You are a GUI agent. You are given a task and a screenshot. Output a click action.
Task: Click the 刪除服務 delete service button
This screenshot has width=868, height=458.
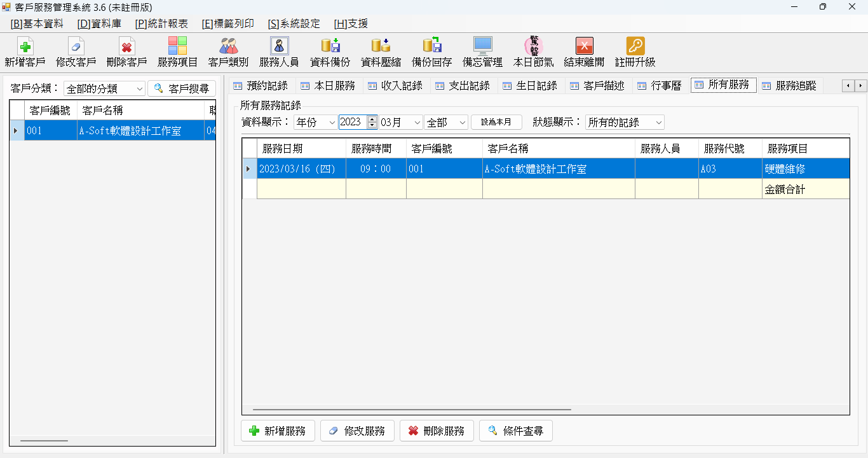[437, 431]
